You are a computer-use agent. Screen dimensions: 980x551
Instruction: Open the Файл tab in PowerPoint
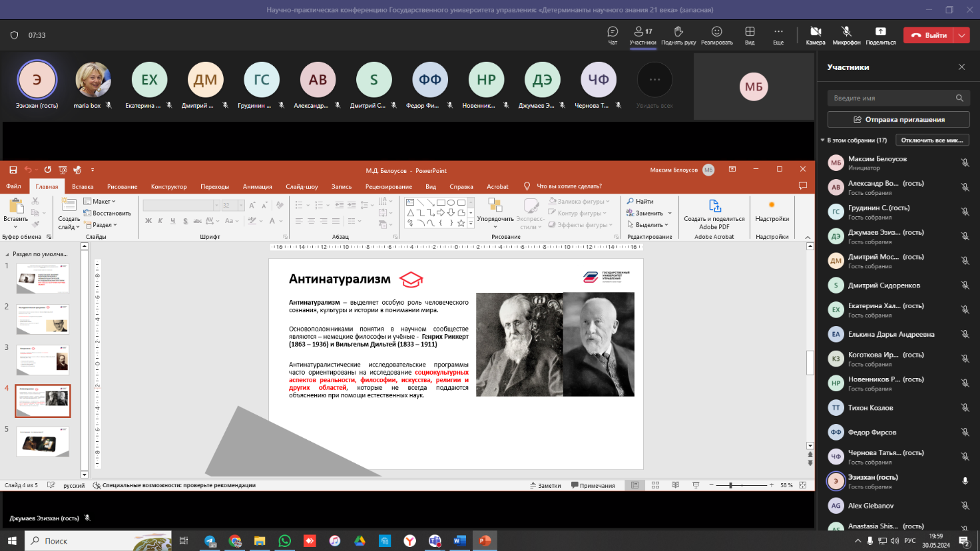13,186
